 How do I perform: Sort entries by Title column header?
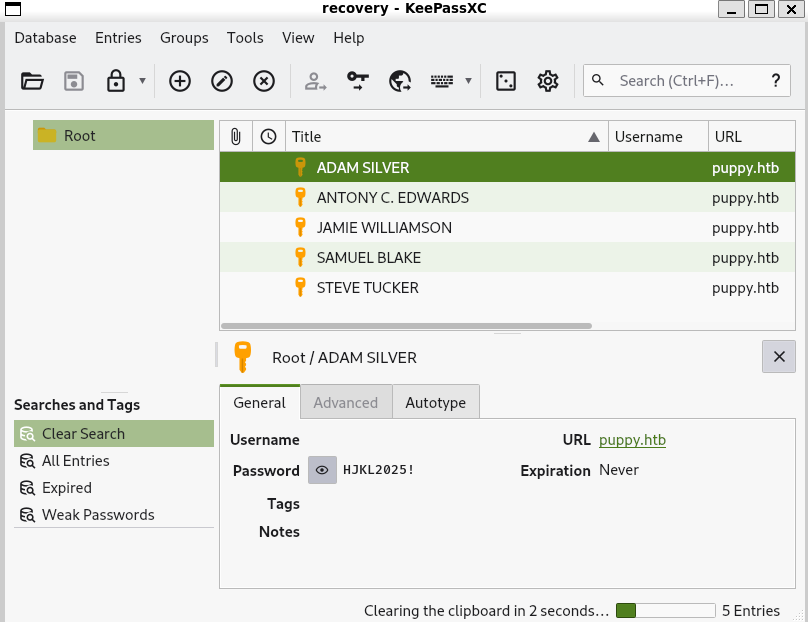[x=447, y=137]
